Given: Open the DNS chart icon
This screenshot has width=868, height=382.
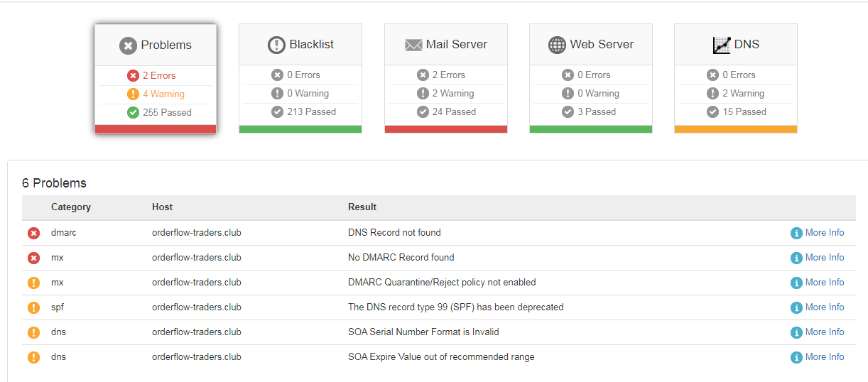Looking at the screenshot, I should pos(722,45).
